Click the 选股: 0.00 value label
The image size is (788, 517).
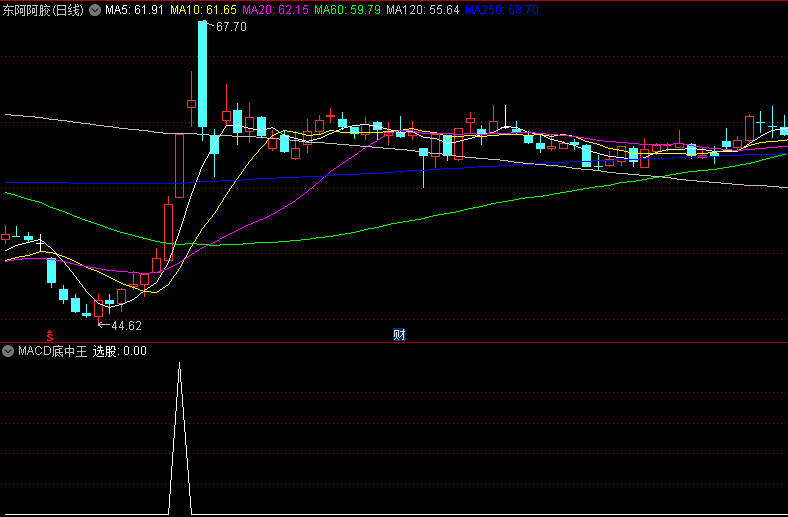(120, 351)
